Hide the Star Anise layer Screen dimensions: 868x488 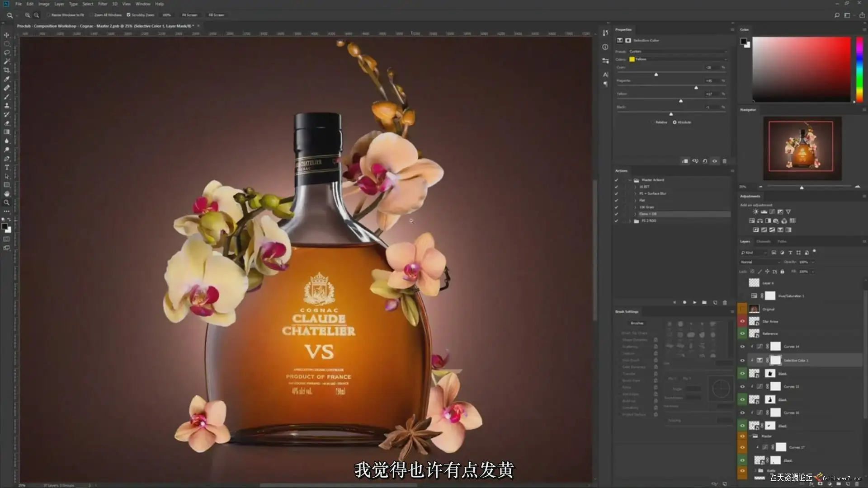[742, 321]
